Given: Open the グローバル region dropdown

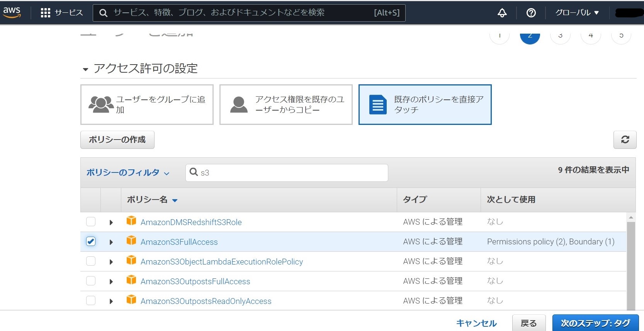Looking at the screenshot, I should pyautogui.click(x=577, y=13).
